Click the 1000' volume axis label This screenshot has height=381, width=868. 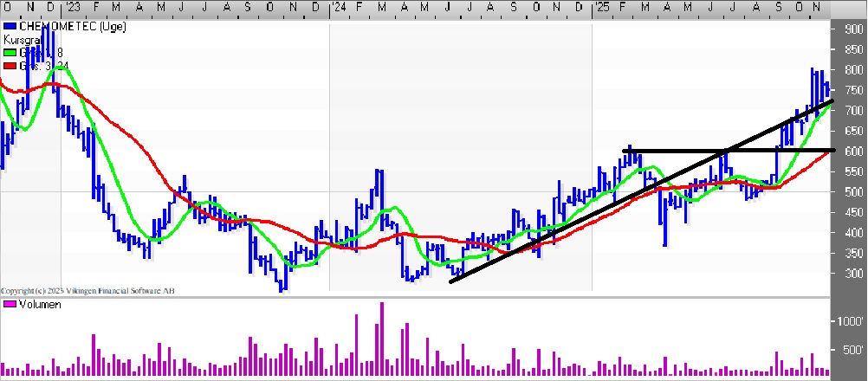851,320
